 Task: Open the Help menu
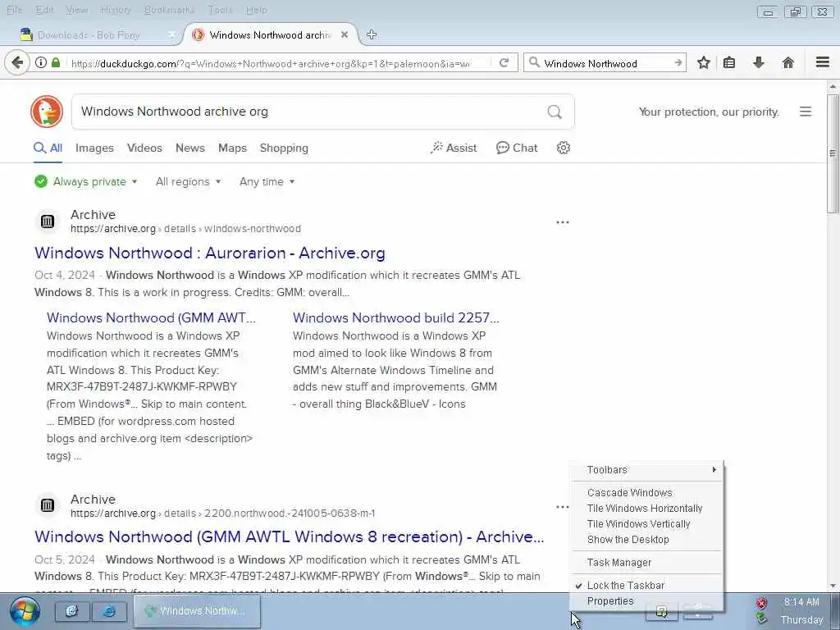coord(257,10)
